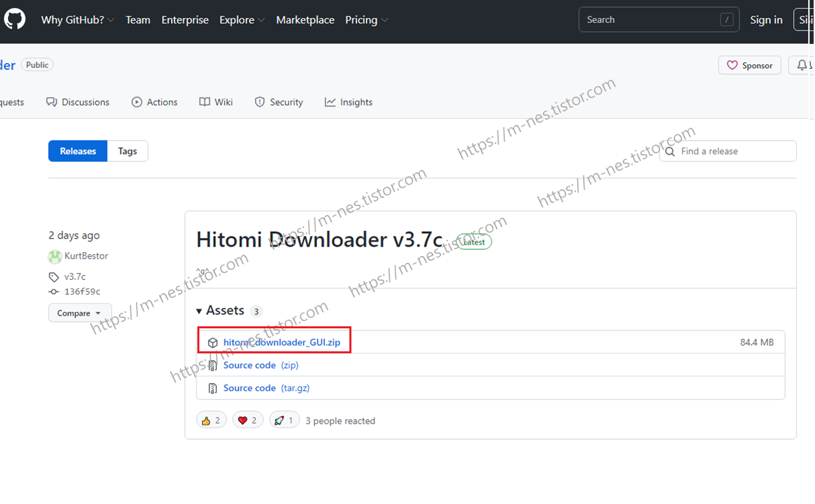Toggle the thumbs up reaction
Screen dimensions: 815x504
pyautogui.click(x=212, y=420)
